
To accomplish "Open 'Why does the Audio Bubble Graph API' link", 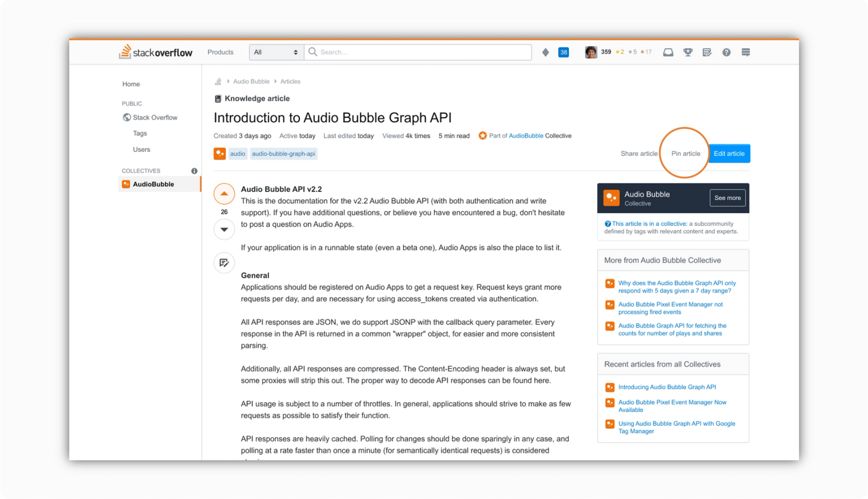I will [x=677, y=287].
